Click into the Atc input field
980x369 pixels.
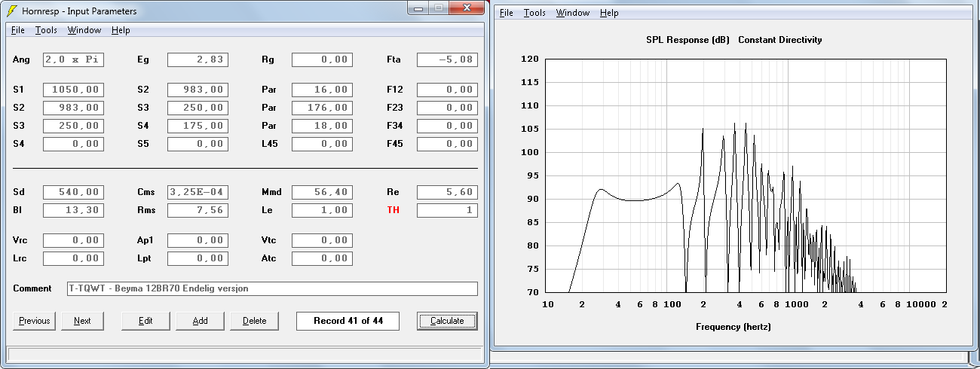(322, 258)
